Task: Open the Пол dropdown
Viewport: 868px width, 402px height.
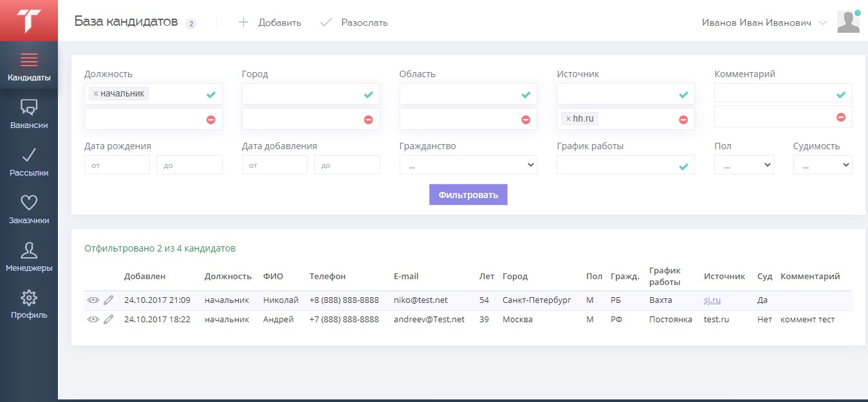Action: pos(743,165)
